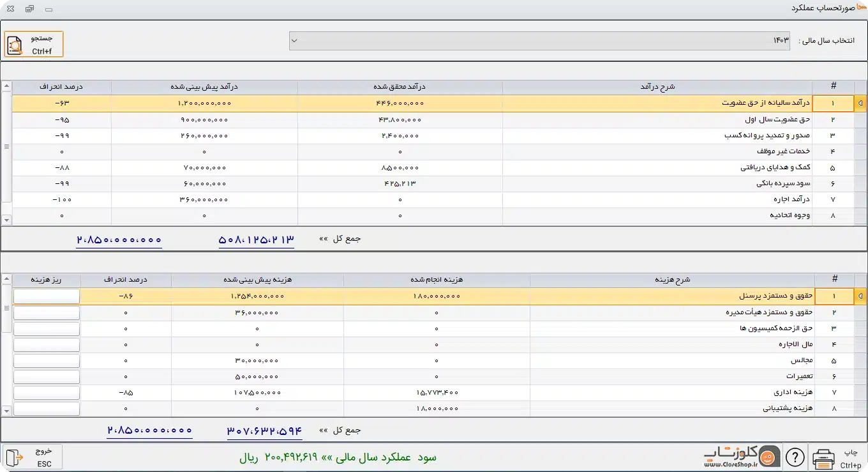Click ریز هزینه box in the مجالس row
Screen dimensions: 868x472
click(x=47, y=361)
